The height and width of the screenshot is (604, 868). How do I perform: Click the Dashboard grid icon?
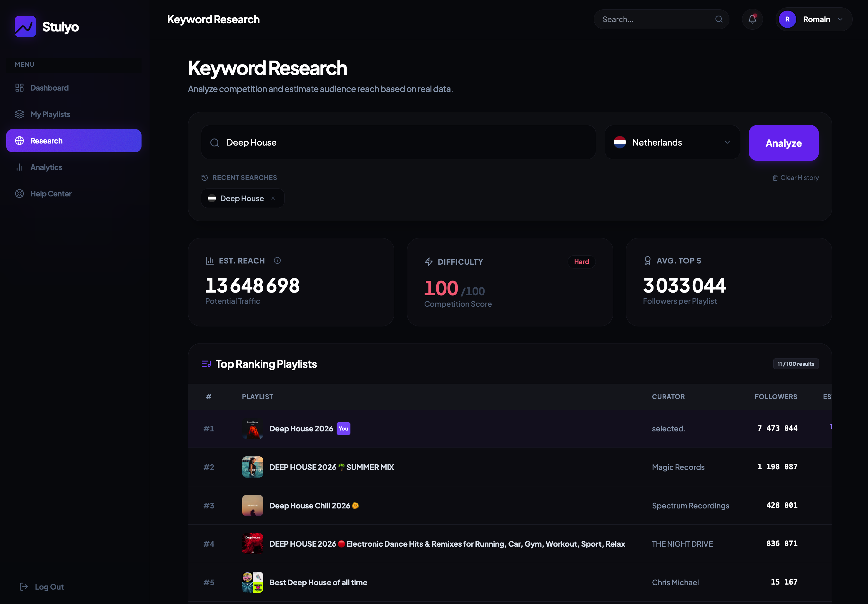point(19,88)
